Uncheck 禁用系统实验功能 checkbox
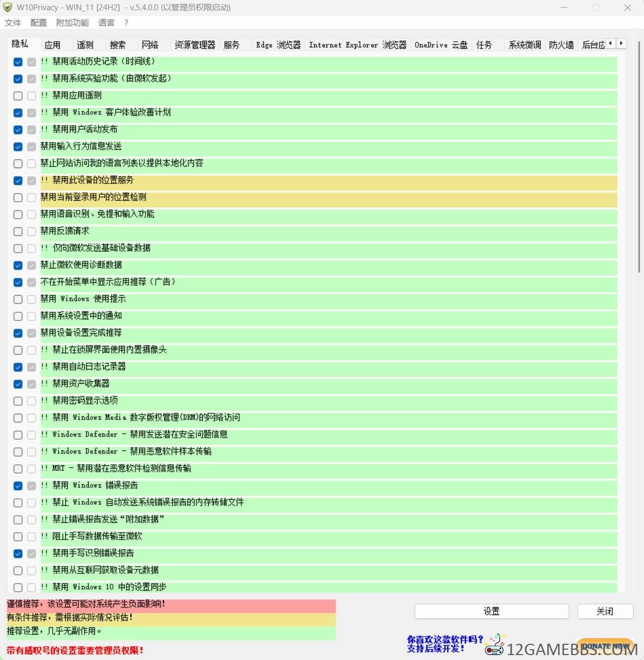This screenshot has height=660, width=644. tap(18, 79)
